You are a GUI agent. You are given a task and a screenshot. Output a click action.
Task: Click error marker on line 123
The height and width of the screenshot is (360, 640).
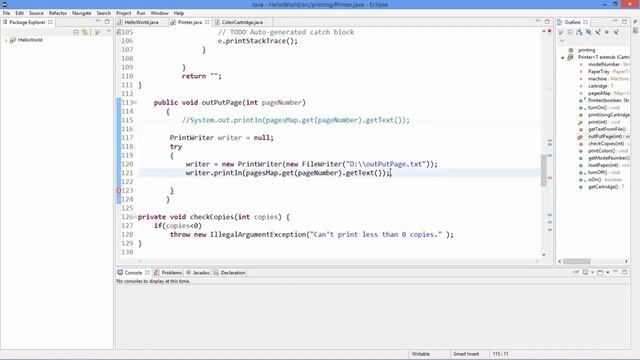(119, 191)
